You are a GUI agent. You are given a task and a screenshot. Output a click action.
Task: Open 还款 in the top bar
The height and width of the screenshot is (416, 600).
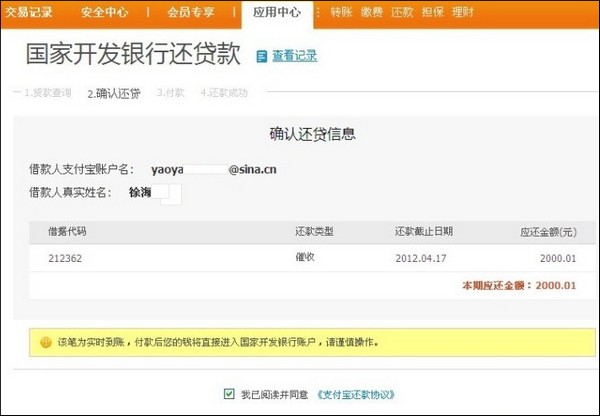[x=402, y=12]
